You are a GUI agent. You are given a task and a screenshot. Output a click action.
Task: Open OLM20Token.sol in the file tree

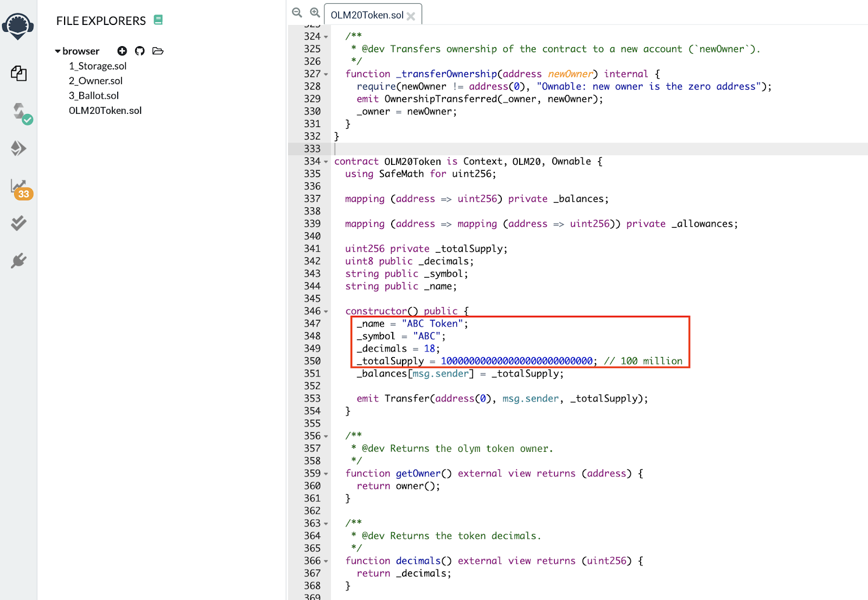tap(105, 111)
